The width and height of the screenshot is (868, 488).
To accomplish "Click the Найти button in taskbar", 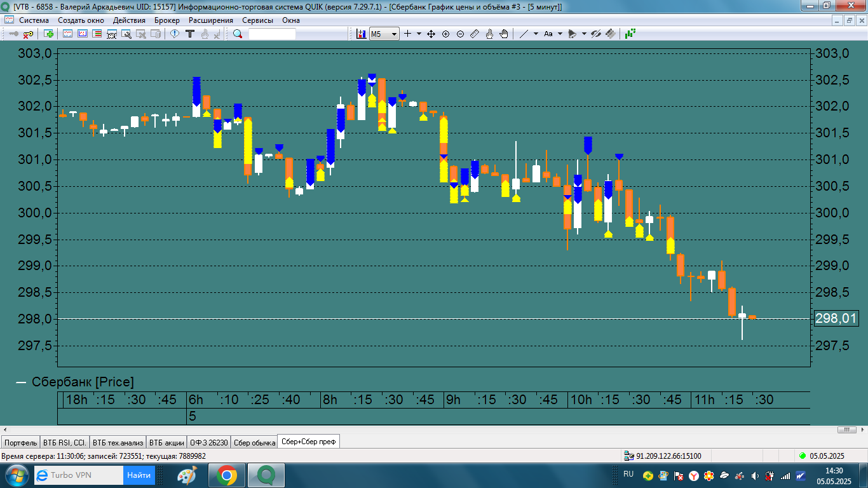I will 139,475.
